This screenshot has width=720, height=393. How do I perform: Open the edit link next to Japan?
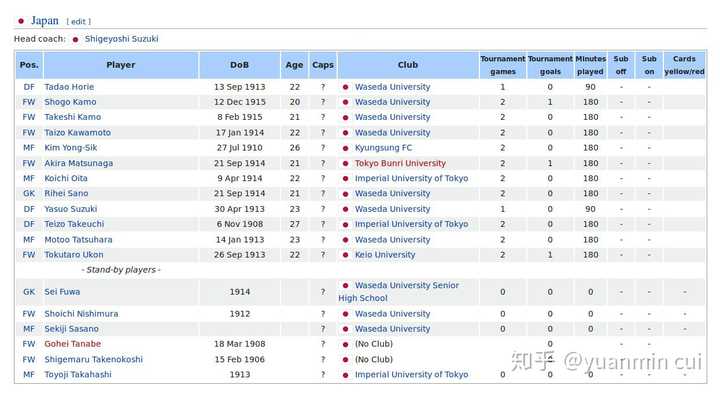79,22
